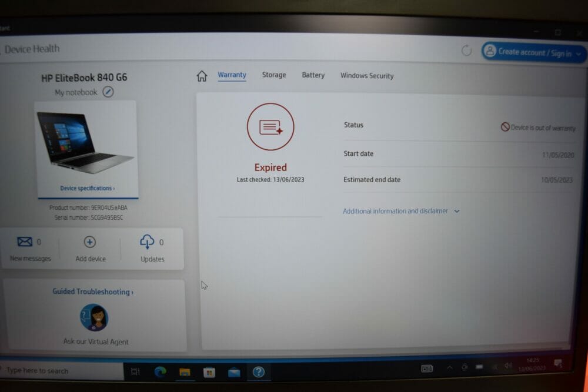Show hidden tray icons chevron
The width and height of the screenshot is (588, 392).
[449, 368]
